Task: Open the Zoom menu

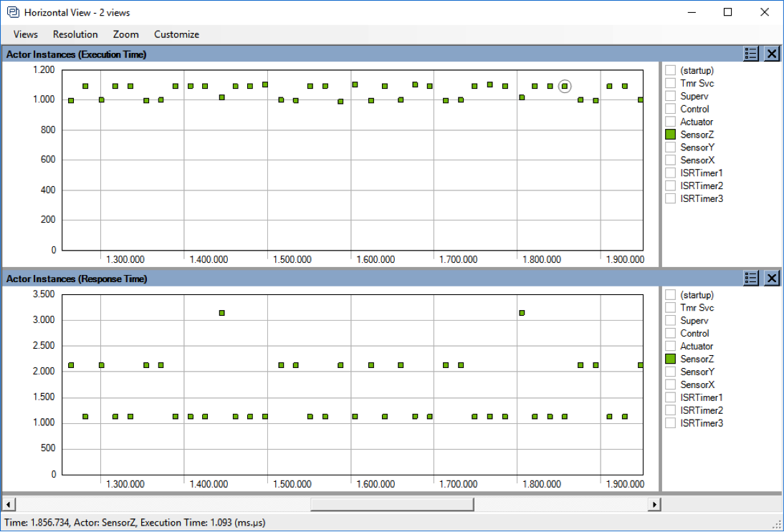Action: pos(126,34)
